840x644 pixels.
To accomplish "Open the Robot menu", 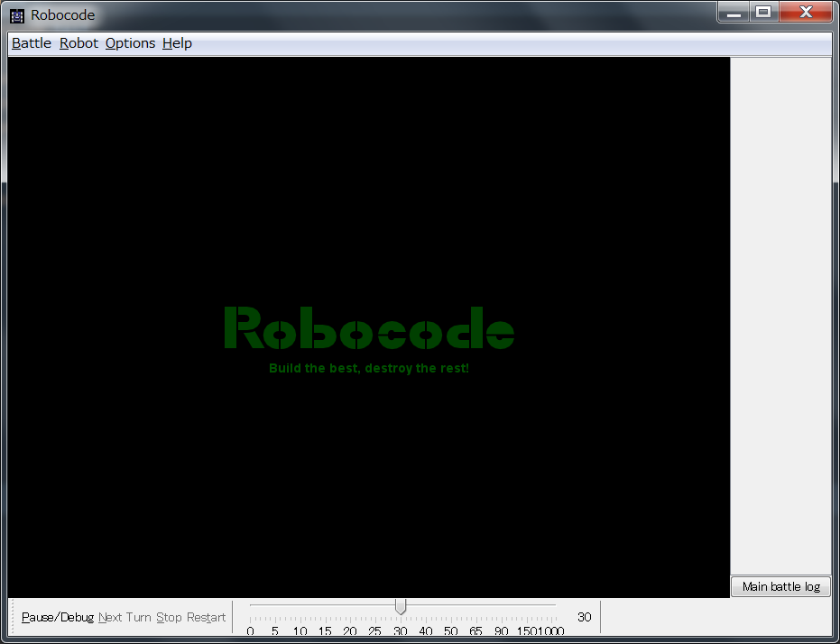I will pos(78,42).
